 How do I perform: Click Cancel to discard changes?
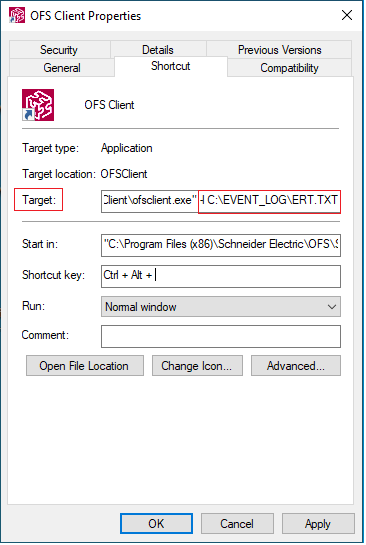[237, 523]
